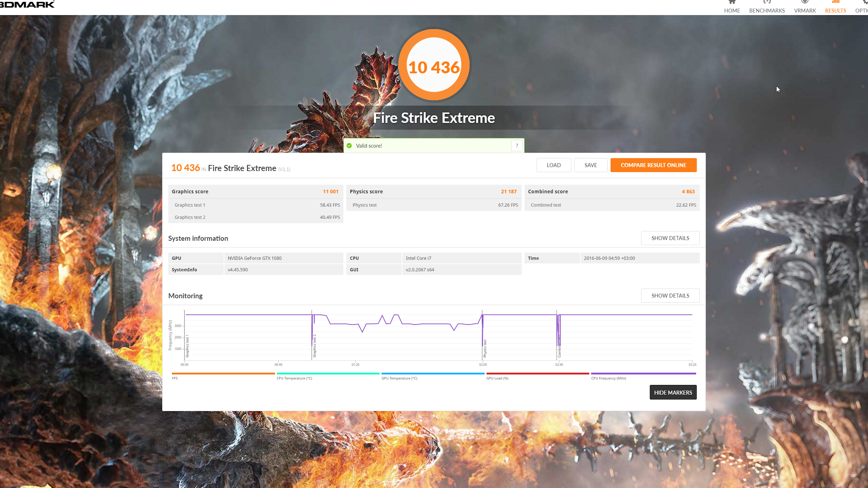Image resolution: width=868 pixels, height=488 pixels.
Task: Toggle CPU Frequency legend line
Action: tap(643, 376)
